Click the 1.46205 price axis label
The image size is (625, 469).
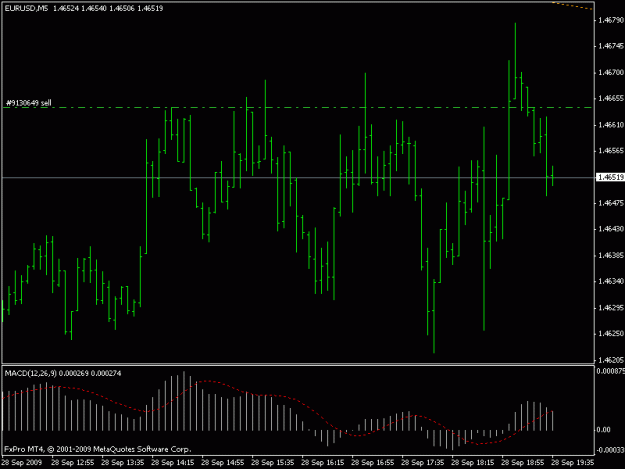click(611, 360)
